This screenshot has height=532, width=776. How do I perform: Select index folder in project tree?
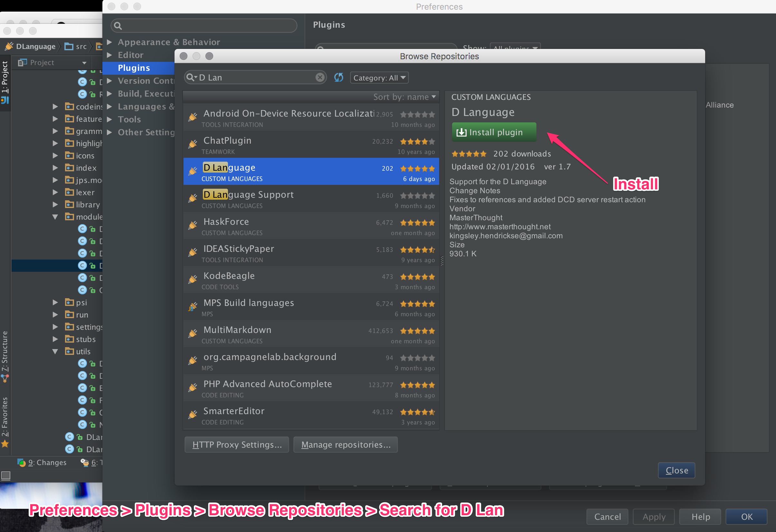click(x=81, y=168)
